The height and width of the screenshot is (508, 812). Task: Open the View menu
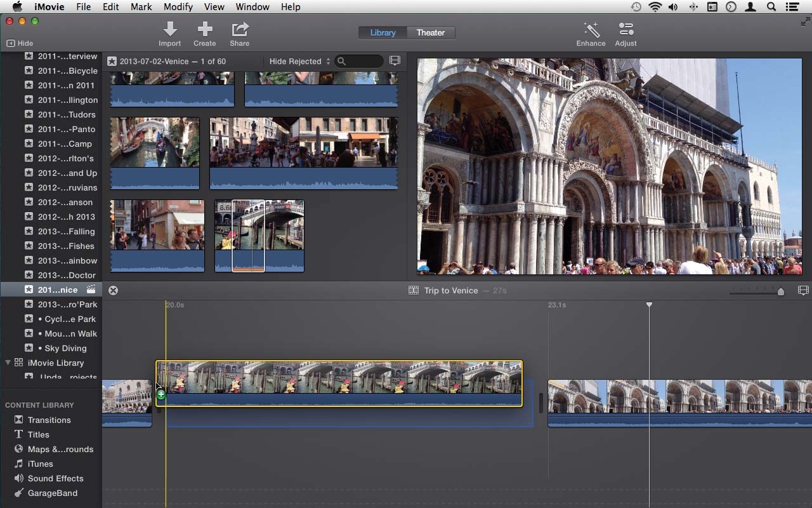(214, 7)
